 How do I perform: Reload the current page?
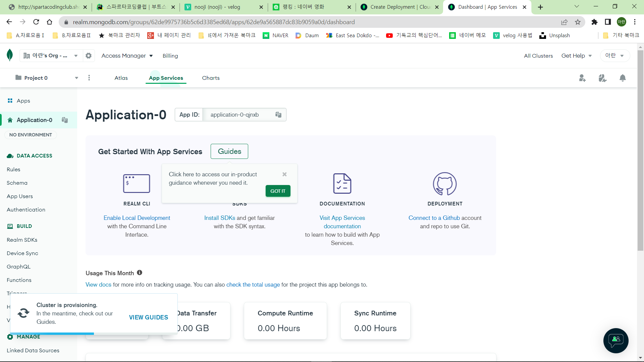click(36, 22)
